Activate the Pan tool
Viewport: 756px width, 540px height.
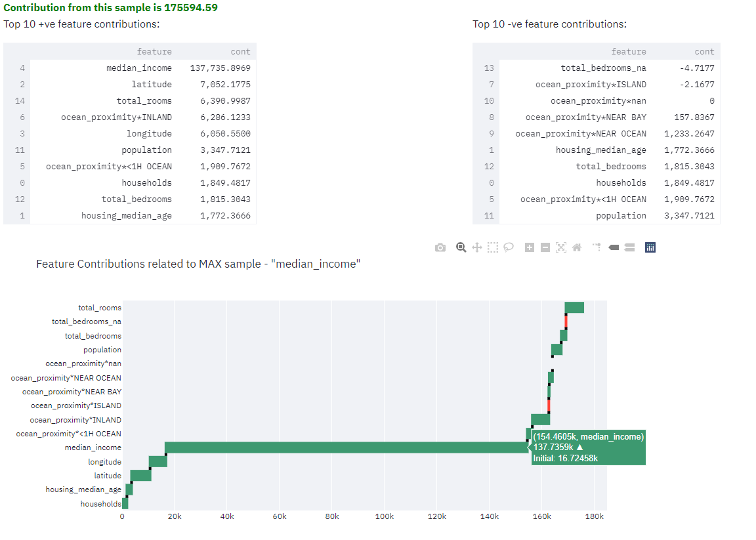[x=477, y=247]
